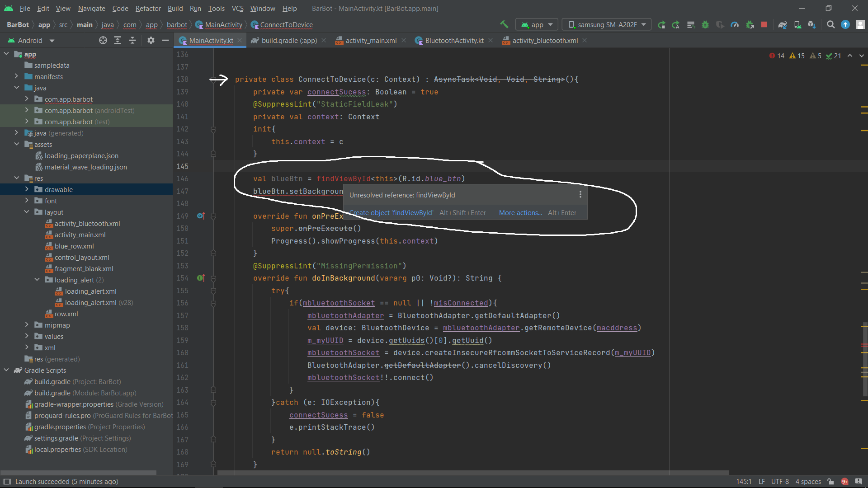Click the blue update arrow icon
Screen dimensions: 868x488
(845, 25)
